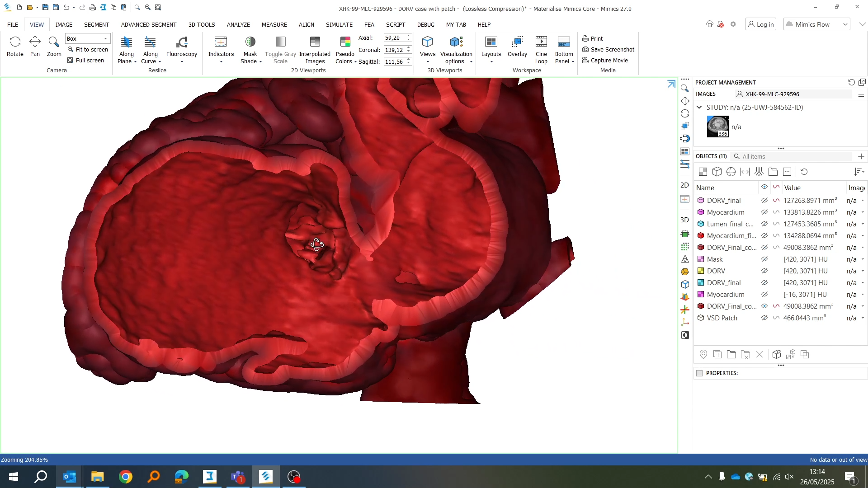The height and width of the screenshot is (488, 868).
Task: Filter objects list by 3D parts icon
Action: (x=717, y=172)
